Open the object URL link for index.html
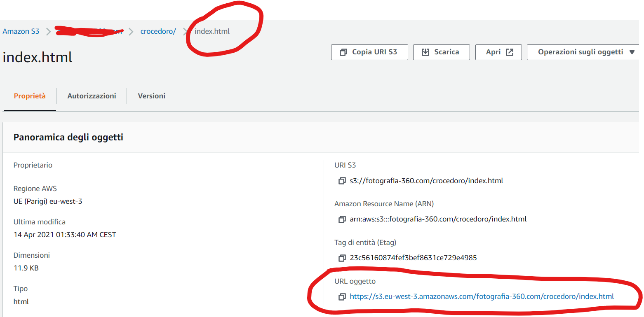Viewport: 644px width, 317px height. pos(482,296)
